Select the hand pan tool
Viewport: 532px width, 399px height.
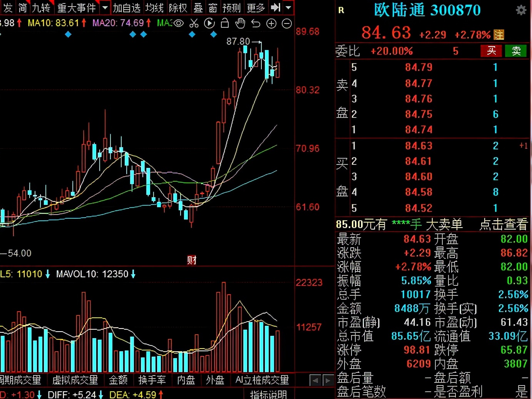pyautogui.click(x=240, y=23)
